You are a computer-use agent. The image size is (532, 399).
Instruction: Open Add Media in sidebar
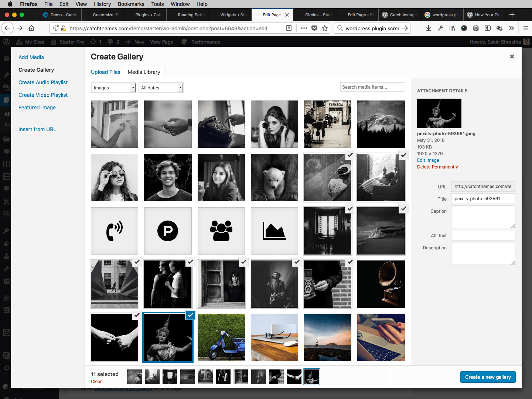click(31, 57)
